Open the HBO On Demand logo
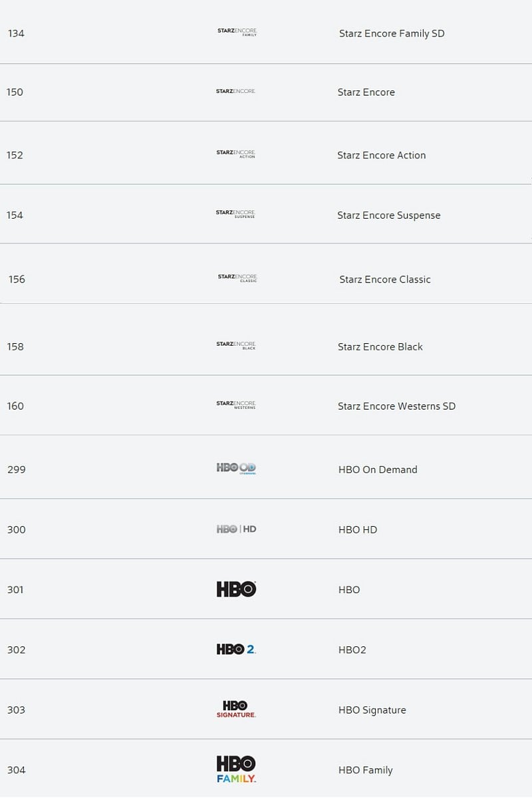 pos(236,468)
